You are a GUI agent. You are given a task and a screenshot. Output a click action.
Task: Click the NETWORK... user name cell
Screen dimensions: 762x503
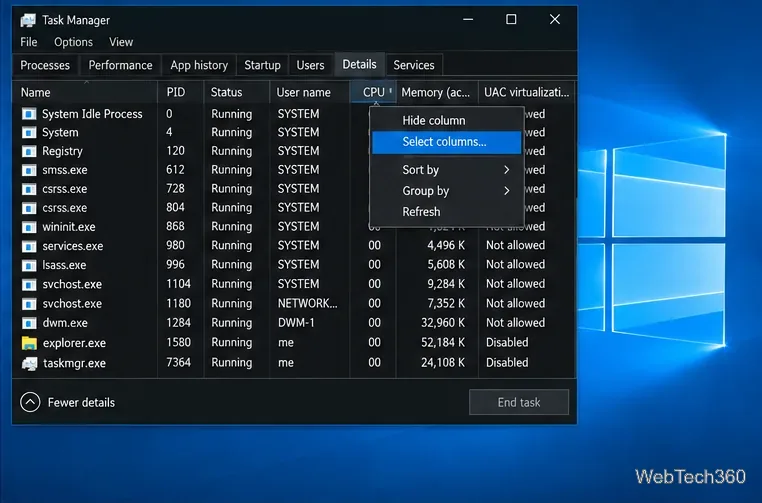tap(308, 304)
